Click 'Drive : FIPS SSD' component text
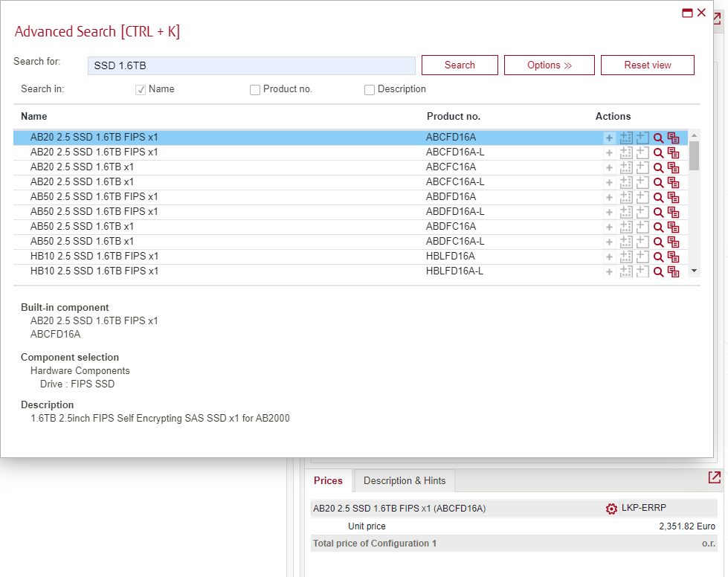 (x=77, y=384)
